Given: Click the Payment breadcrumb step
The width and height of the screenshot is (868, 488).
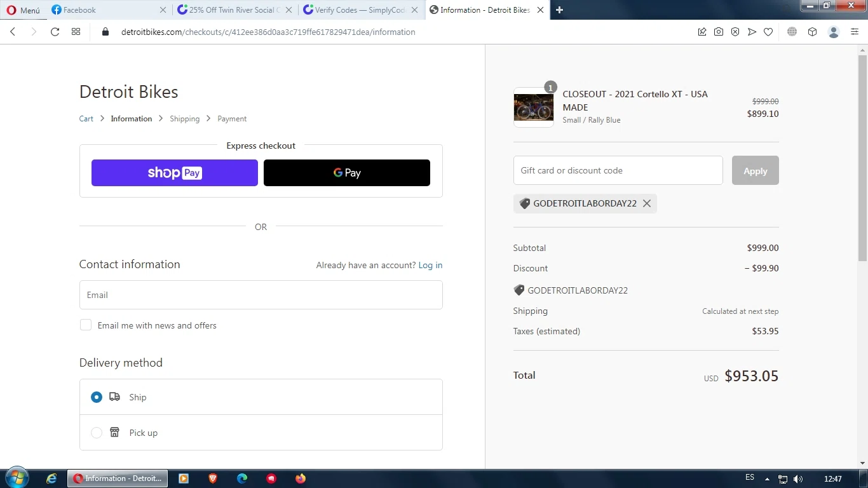Looking at the screenshot, I should pos(232,119).
